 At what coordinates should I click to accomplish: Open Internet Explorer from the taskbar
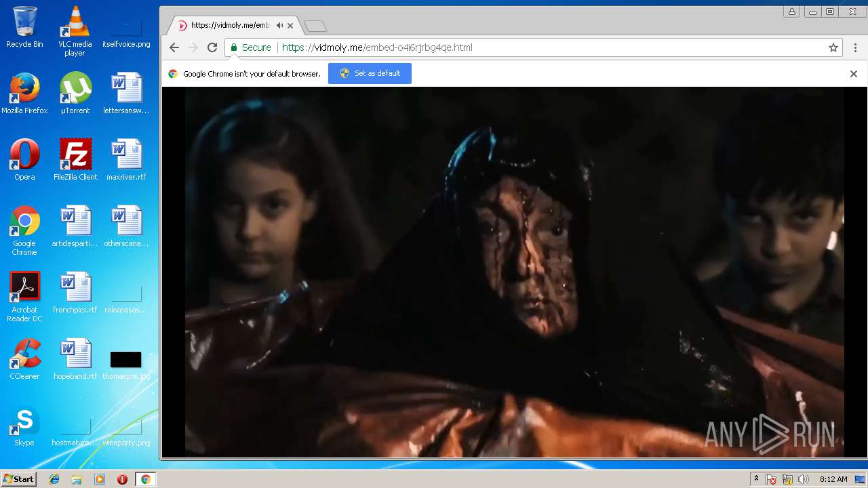(54, 479)
